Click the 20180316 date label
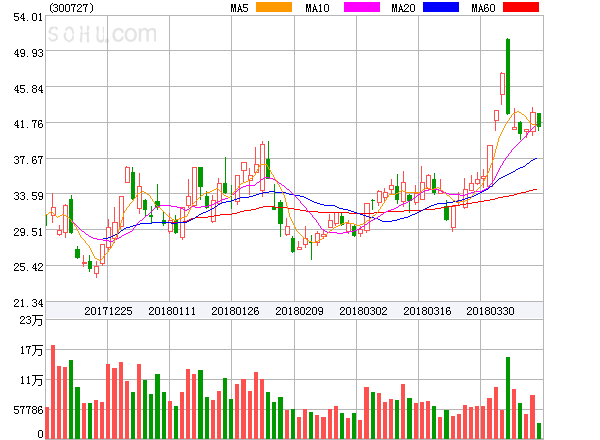 click(x=427, y=311)
